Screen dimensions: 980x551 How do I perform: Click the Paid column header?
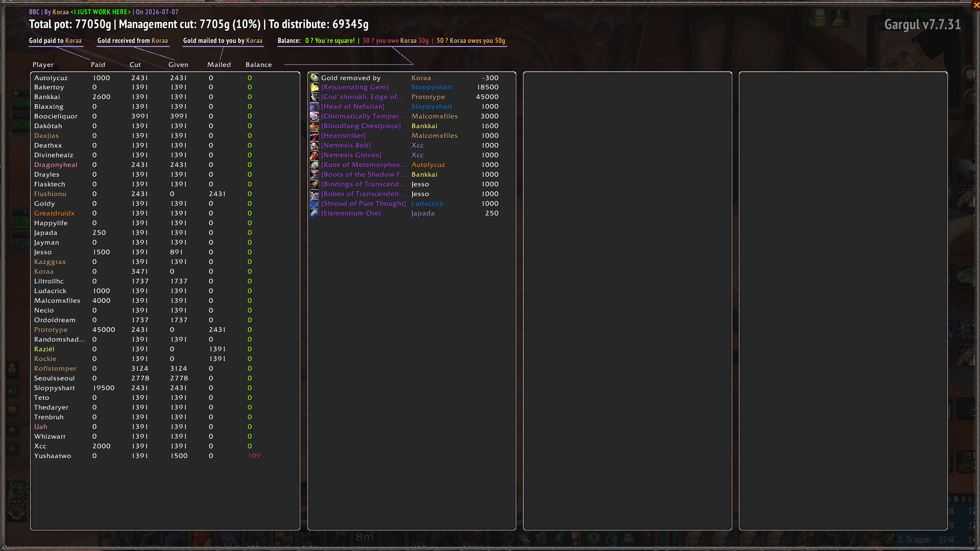pyautogui.click(x=98, y=65)
